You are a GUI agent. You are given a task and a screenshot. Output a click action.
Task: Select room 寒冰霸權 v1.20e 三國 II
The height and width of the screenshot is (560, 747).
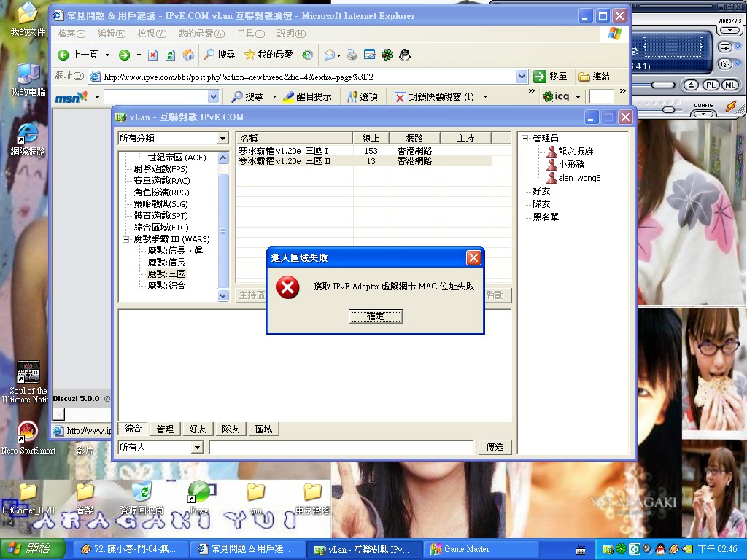click(x=365, y=161)
